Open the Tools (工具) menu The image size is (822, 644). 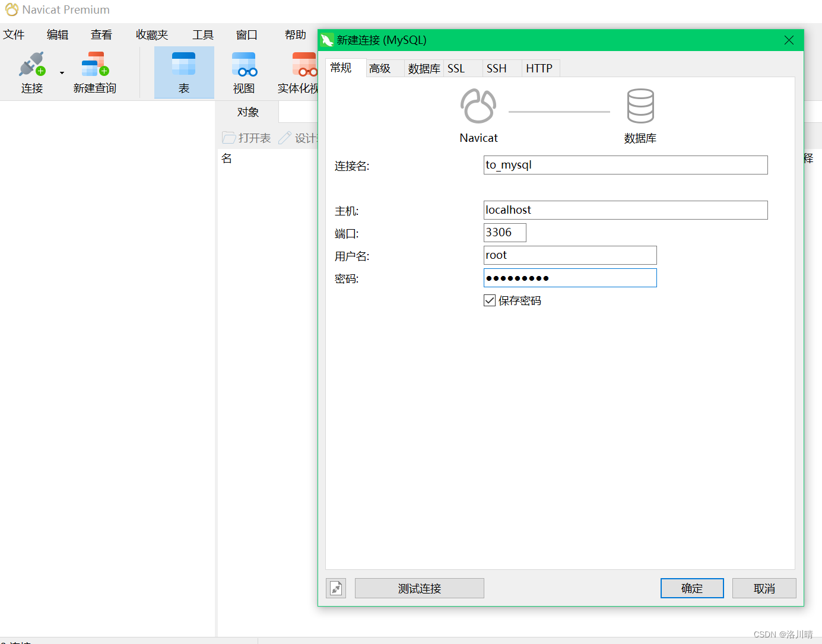point(203,35)
